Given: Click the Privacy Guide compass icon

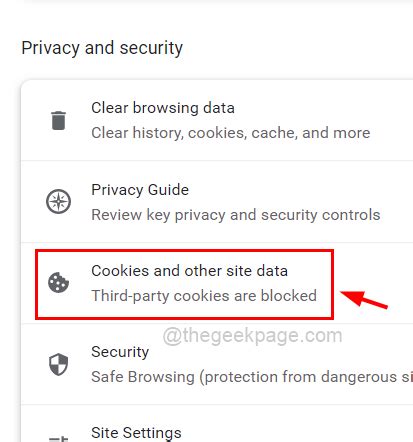Looking at the screenshot, I should (x=58, y=202).
